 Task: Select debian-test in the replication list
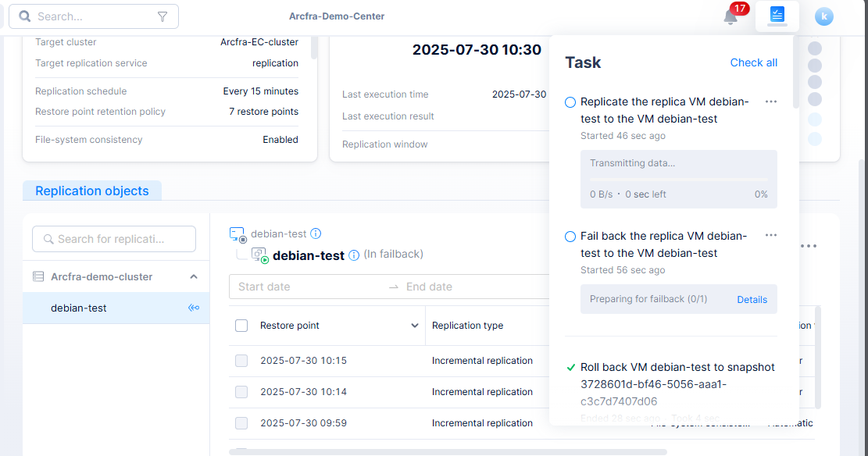[x=79, y=308]
